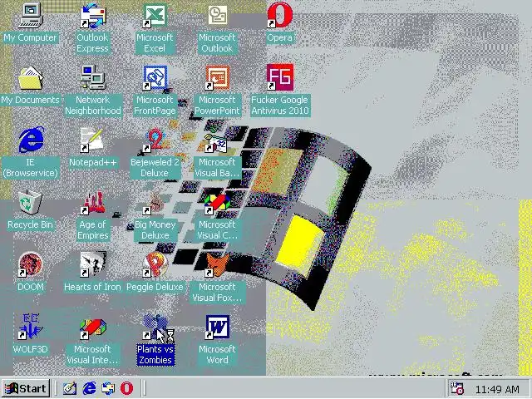Click the Microsoft Visual FoxPro fox icon

point(217,264)
